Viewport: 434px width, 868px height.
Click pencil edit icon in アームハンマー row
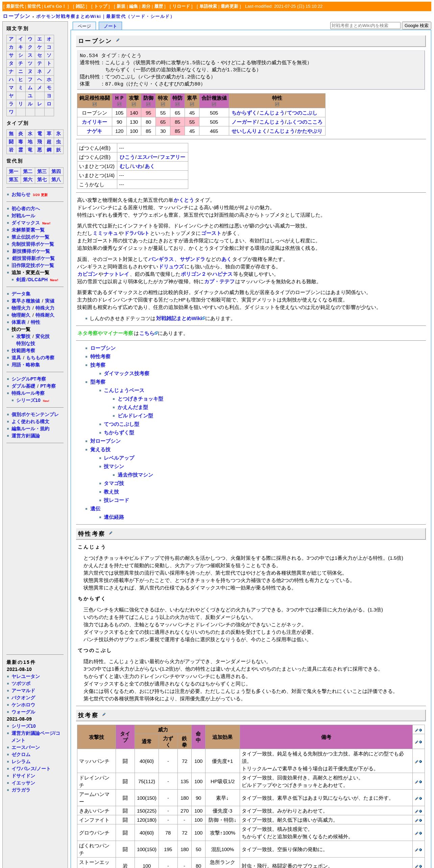pos(417,798)
